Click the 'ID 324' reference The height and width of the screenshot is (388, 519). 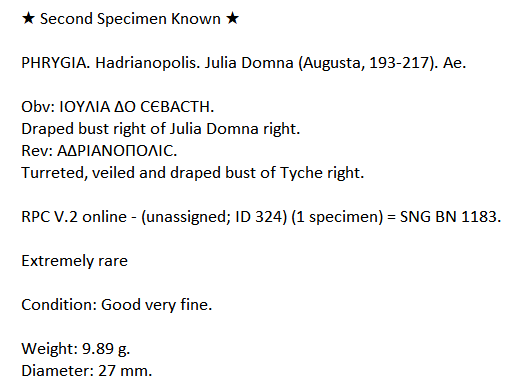261,217
